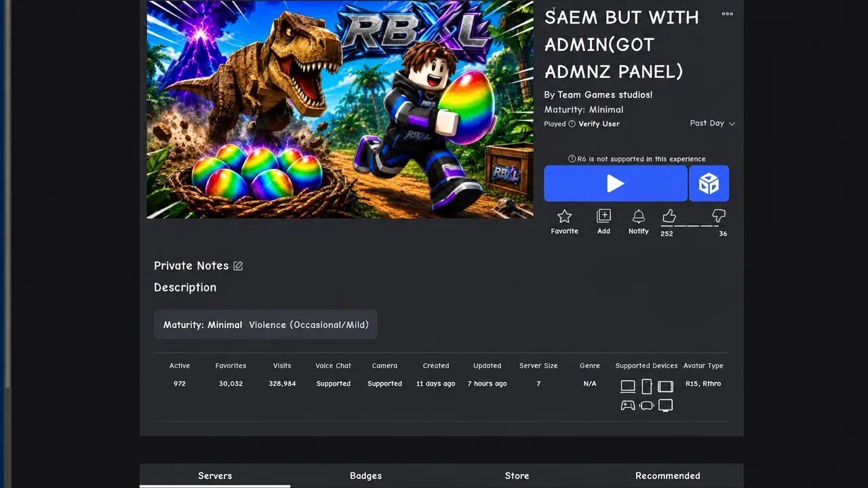Click Updated 7 hours ago value
Image resolution: width=868 pixels, height=488 pixels.
[487, 384]
